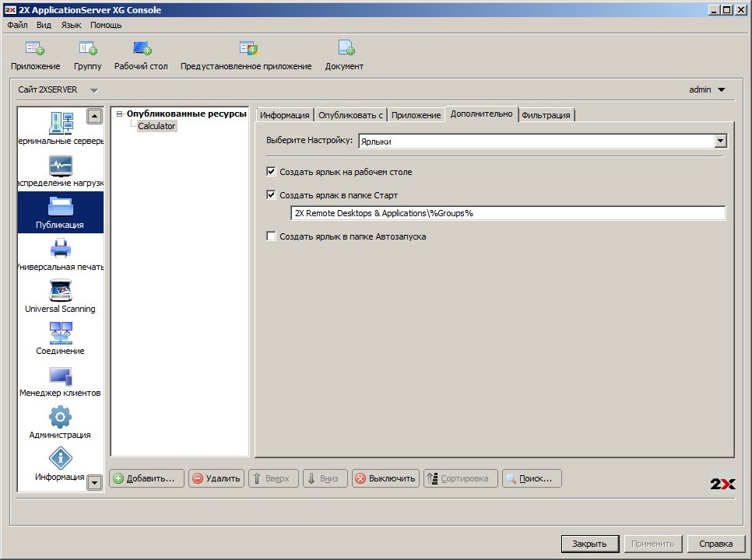
Task: Open Универсальная печать sidebar section
Action: [61, 255]
